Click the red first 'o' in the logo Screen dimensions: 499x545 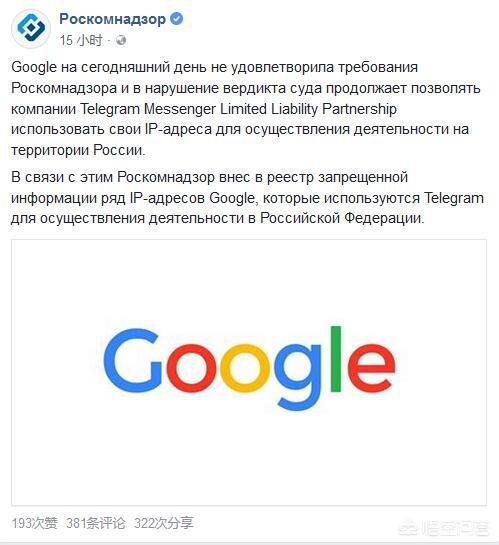point(191,368)
